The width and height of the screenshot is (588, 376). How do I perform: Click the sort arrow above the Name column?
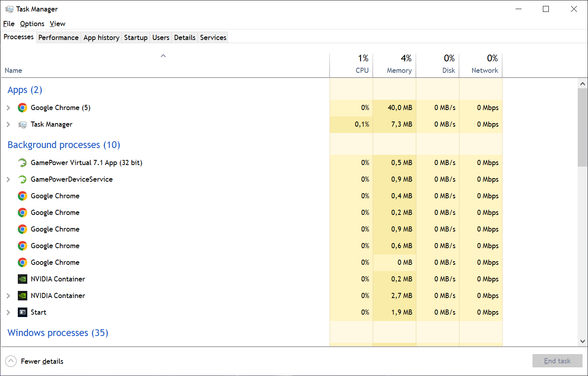tap(163, 56)
